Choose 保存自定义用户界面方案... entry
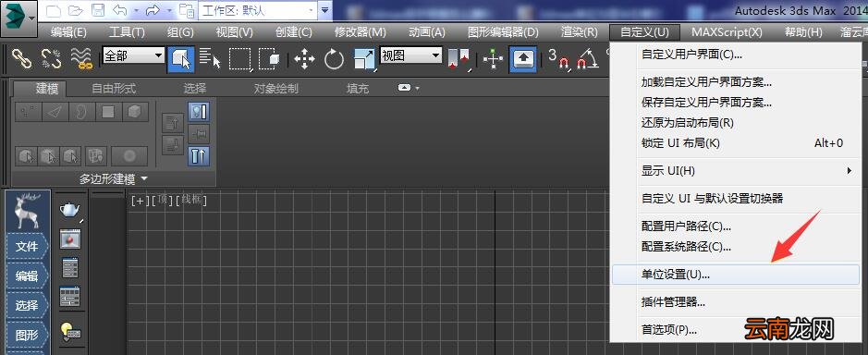The height and width of the screenshot is (355, 868). click(x=736, y=103)
